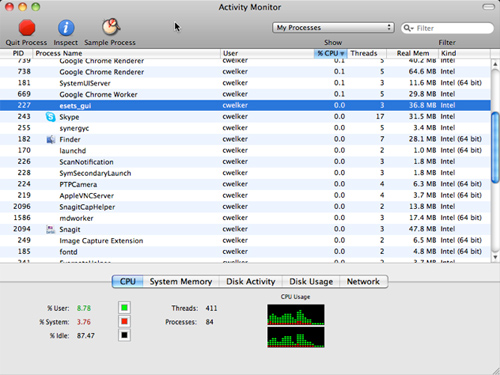
Task: Select the Snagit icon in process list
Action: click(50, 229)
